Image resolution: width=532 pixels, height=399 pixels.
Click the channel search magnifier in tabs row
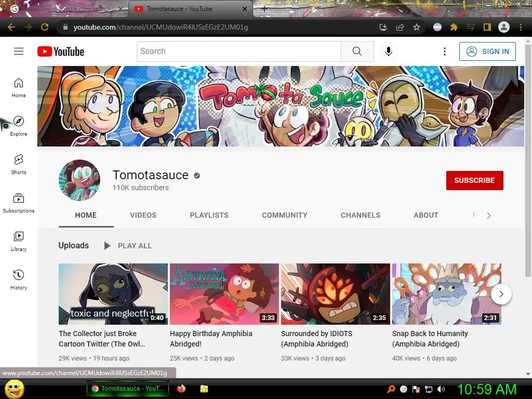point(474,215)
